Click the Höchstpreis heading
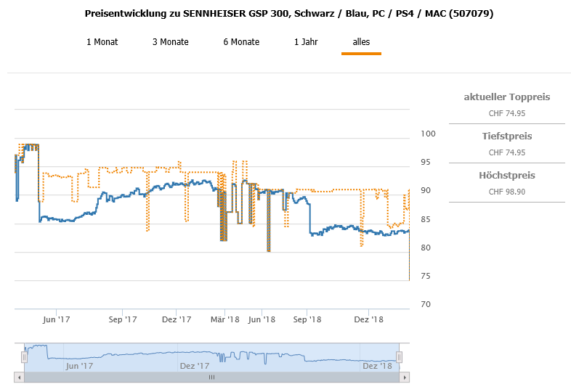Screen dimensions: 571x392 point(507,176)
